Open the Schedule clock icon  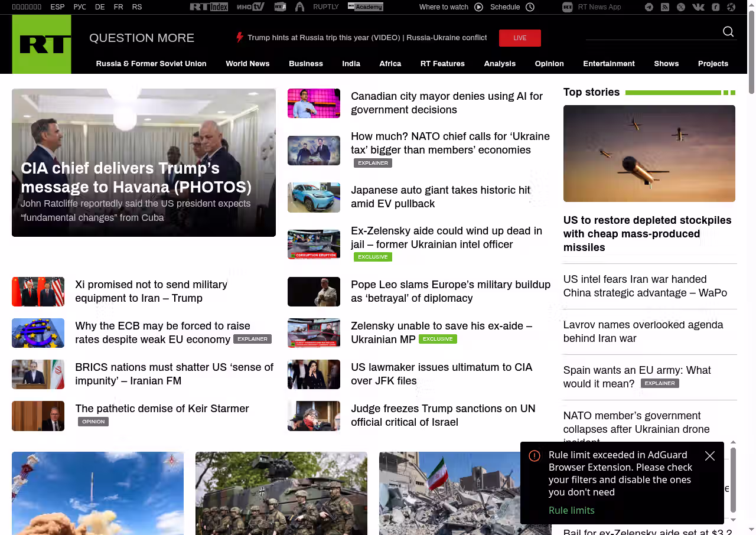coord(530,7)
